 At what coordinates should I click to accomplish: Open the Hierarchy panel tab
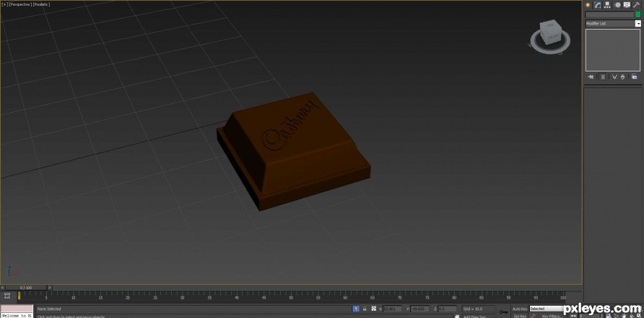[607, 5]
